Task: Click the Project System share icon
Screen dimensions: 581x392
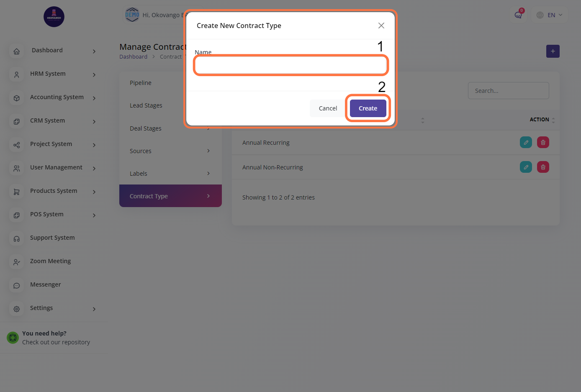Action: [x=17, y=145]
